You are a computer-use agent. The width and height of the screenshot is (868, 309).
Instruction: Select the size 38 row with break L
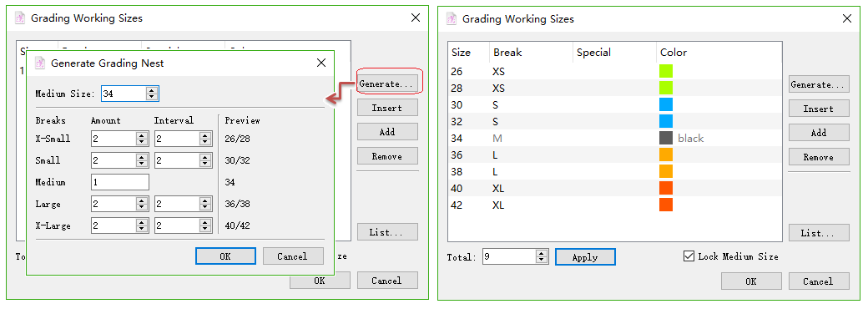(x=615, y=172)
